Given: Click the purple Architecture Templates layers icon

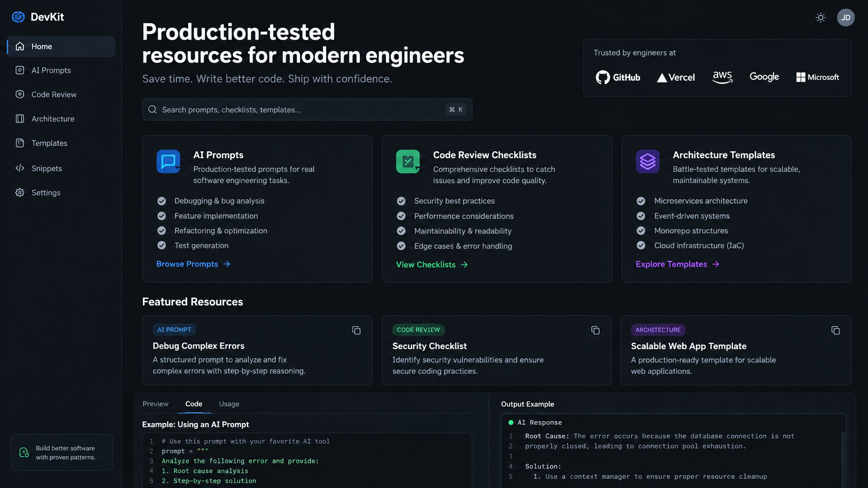Looking at the screenshot, I should [x=648, y=162].
